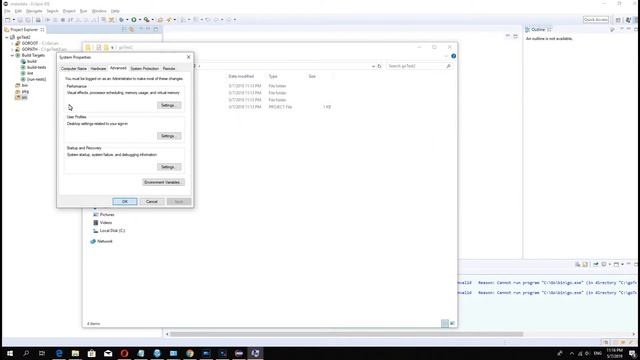The height and width of the screenshot is (360, 640).
Task: Open Startup and Recovery Settings button
Action: (168, 167)
